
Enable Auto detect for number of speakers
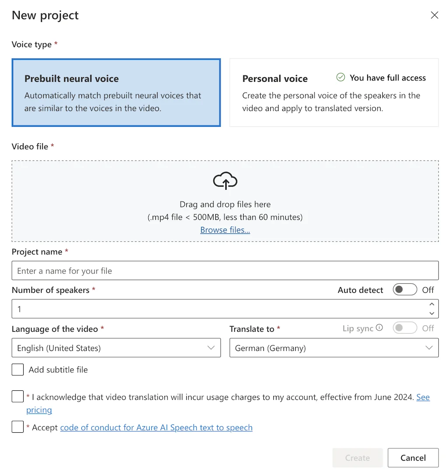point(404,289)
